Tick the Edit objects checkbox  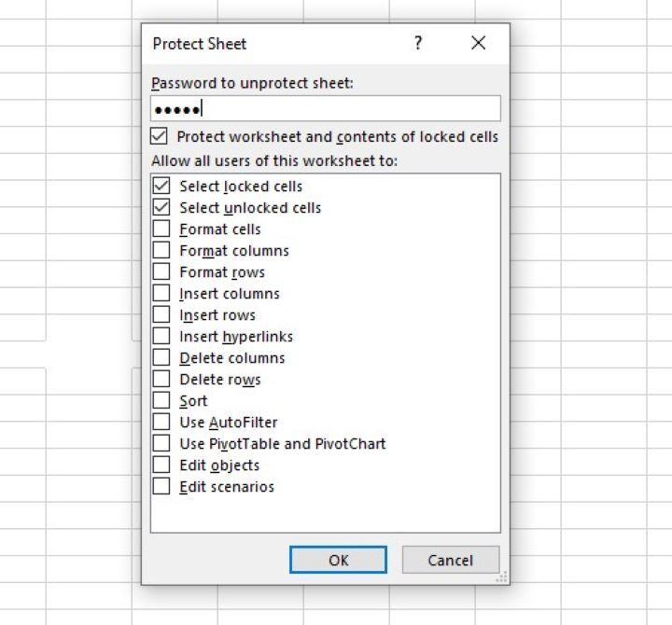pos(161,465)
